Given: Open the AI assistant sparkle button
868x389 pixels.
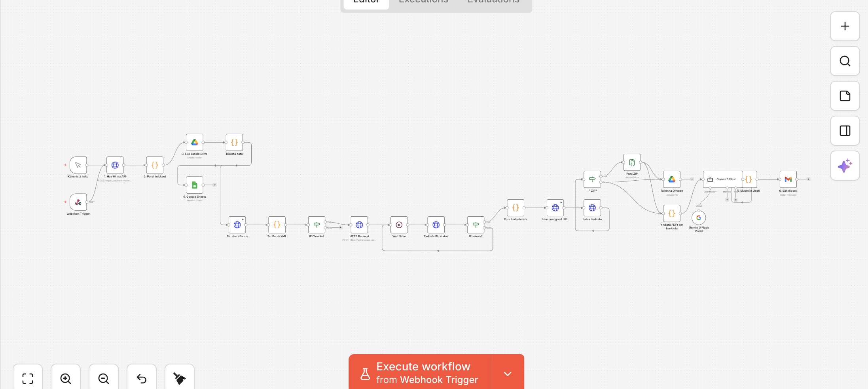Looking at the screenshot, I should tap(845, 166).
